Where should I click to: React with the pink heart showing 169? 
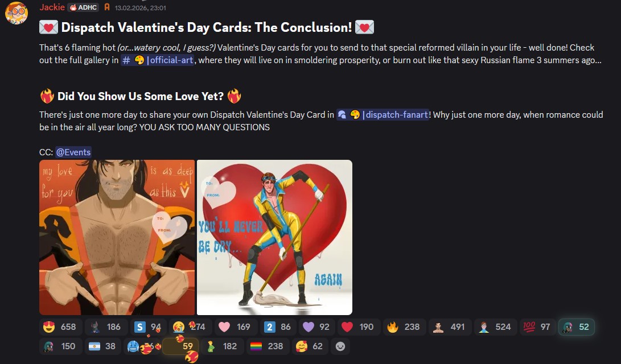(x=236, y=327)
